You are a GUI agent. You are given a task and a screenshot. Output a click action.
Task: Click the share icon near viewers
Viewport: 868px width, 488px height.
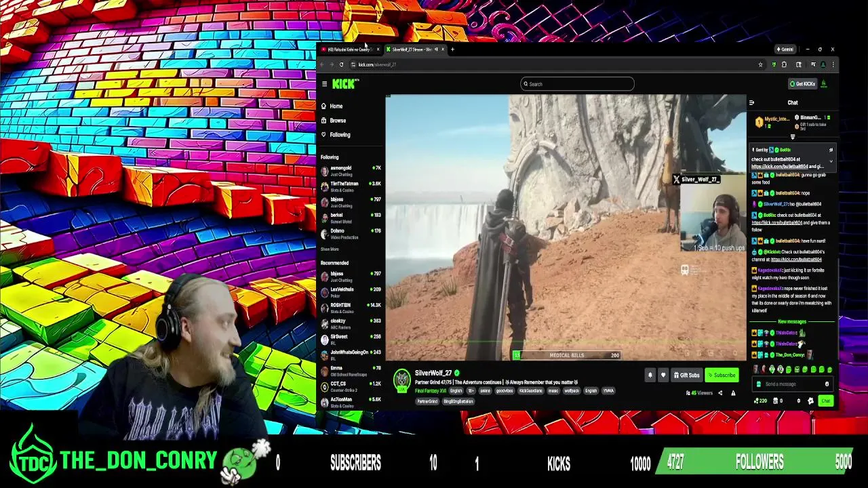coord(720,393)
